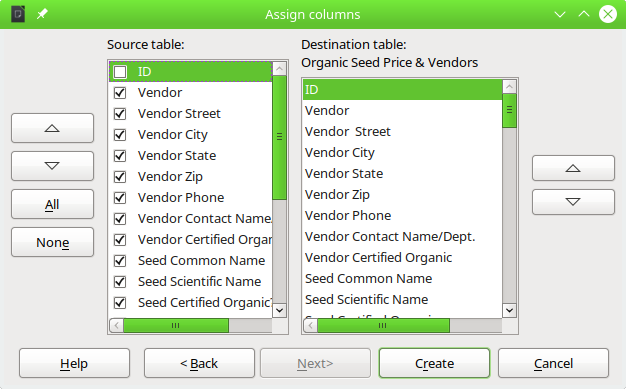Click the source list scroll-down arrow
The width and height of the screenshot is (626, 389).
[x=279, y=310]
